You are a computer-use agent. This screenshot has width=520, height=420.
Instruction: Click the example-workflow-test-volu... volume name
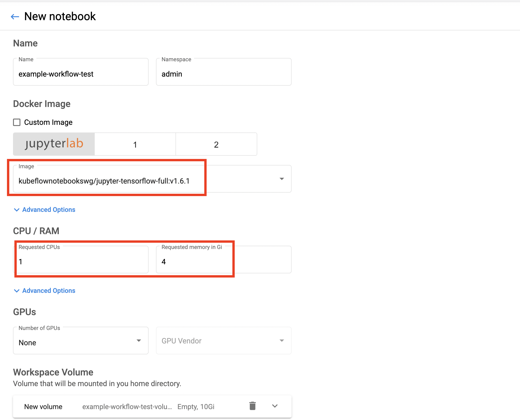tap(127, 407)
